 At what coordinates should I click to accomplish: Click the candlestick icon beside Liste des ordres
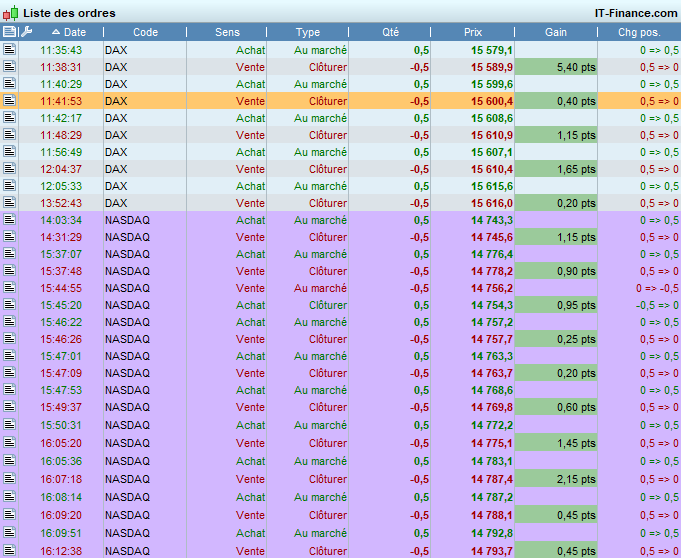[x=10, y=13]
